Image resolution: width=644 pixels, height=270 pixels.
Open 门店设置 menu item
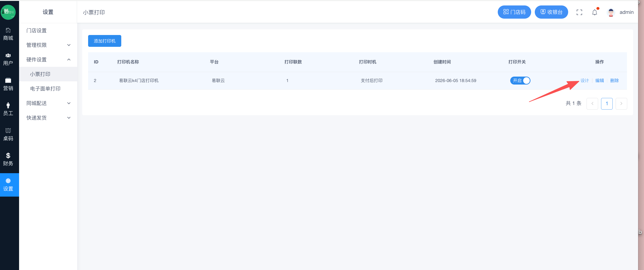(x=48, y=30)
